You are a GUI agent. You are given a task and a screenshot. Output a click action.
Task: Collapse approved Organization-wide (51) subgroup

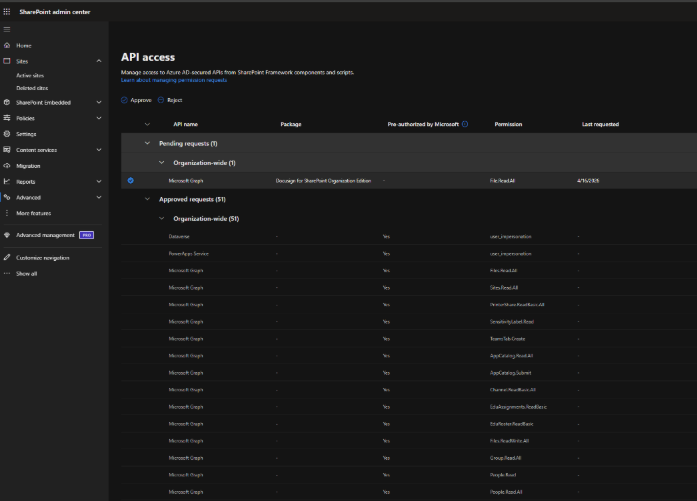point(161,218)
